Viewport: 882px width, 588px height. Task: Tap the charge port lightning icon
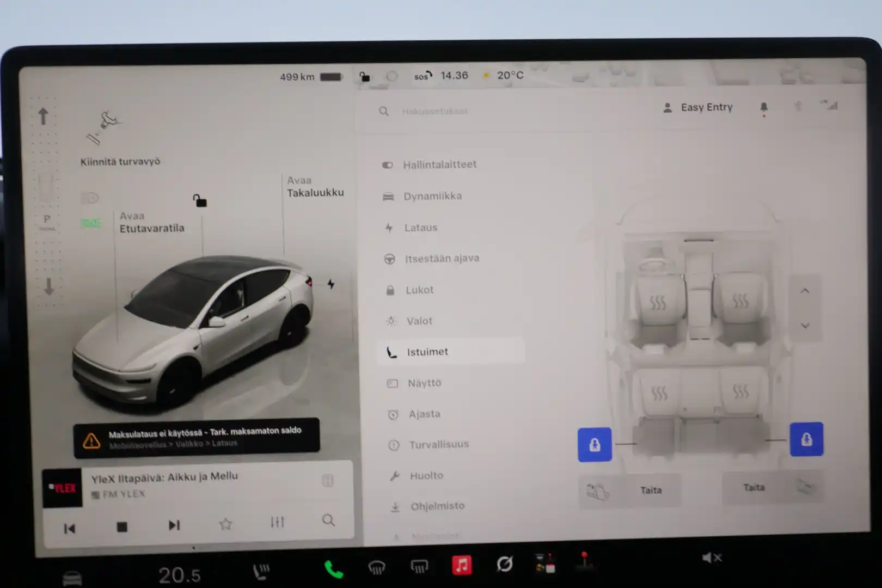pyautogui.click(x=331, y=284)
